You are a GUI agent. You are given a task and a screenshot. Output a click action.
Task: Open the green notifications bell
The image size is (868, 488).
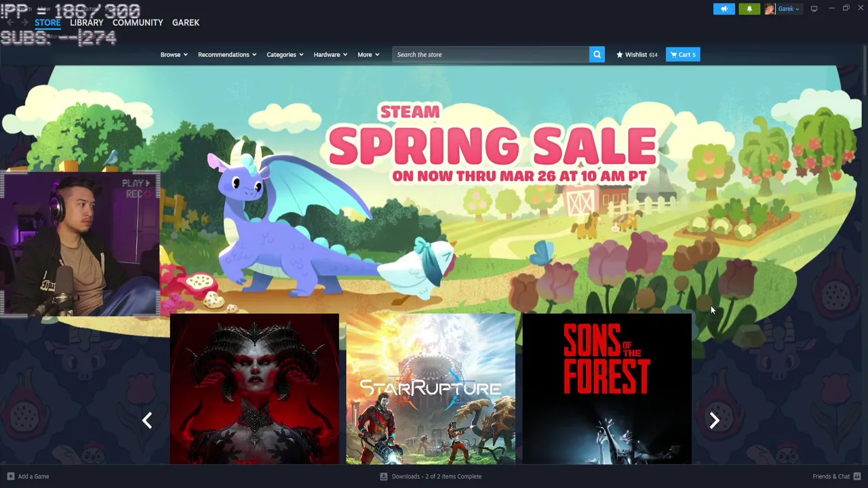click(x=749, y=9)
